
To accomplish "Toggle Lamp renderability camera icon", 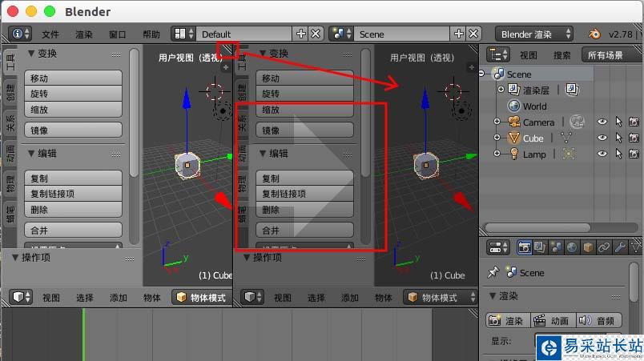I will [634, 154].
